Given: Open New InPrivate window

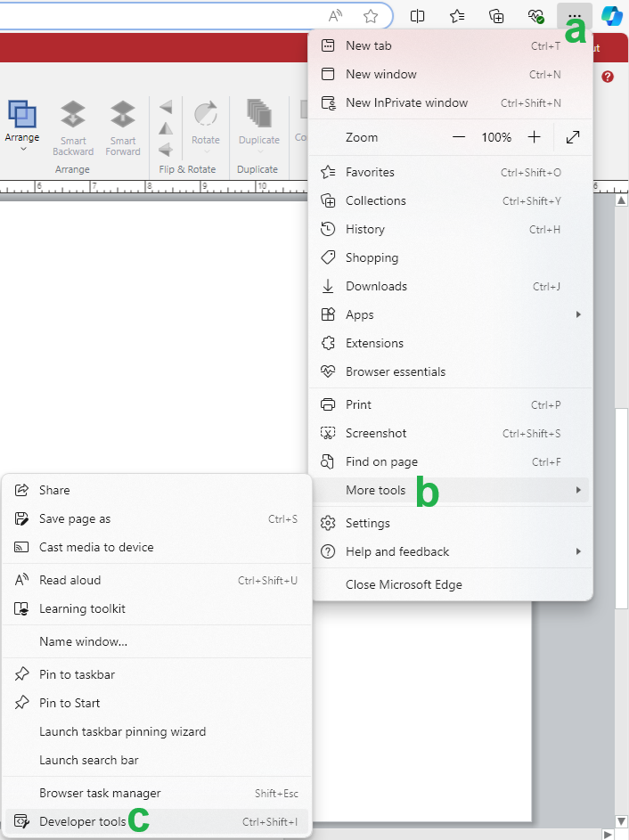Looking at the screenshot, I should (x=406, y=102).
